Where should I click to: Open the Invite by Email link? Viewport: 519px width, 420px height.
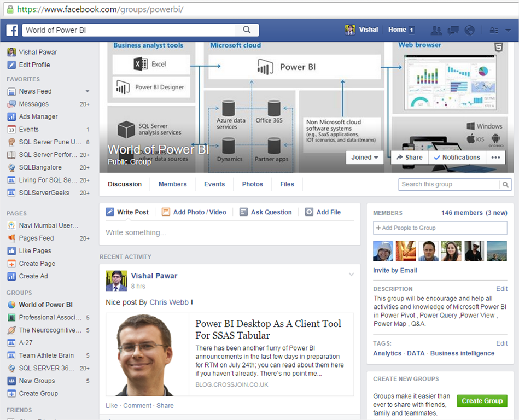(395, 270)
